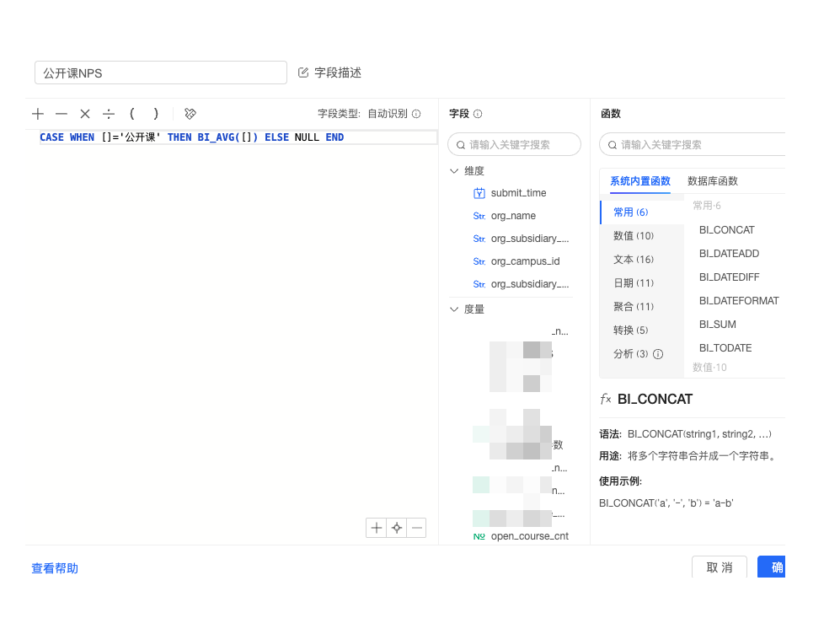Click info icon next to 字段 header

click(x=478, y=114)
